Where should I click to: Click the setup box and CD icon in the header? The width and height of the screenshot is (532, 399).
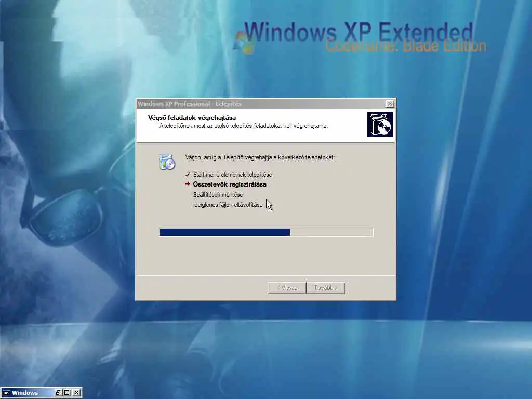[x=380, y=125]
